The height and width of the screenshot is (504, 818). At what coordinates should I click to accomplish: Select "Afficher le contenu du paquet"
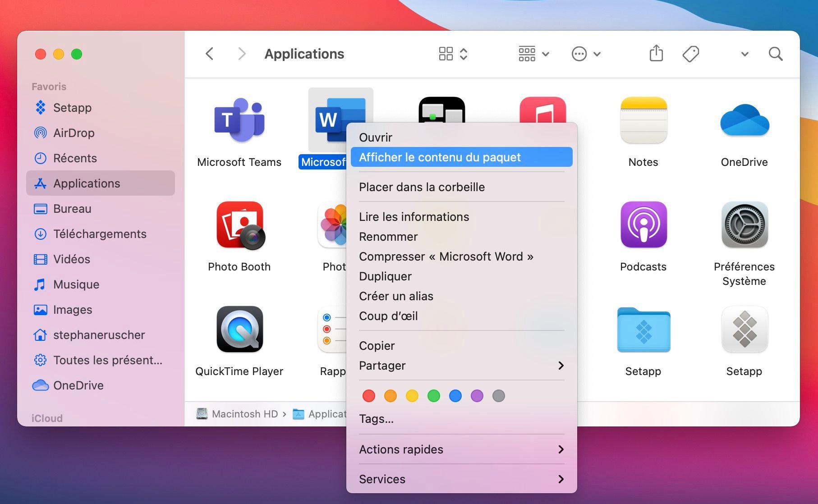[461, 157]
